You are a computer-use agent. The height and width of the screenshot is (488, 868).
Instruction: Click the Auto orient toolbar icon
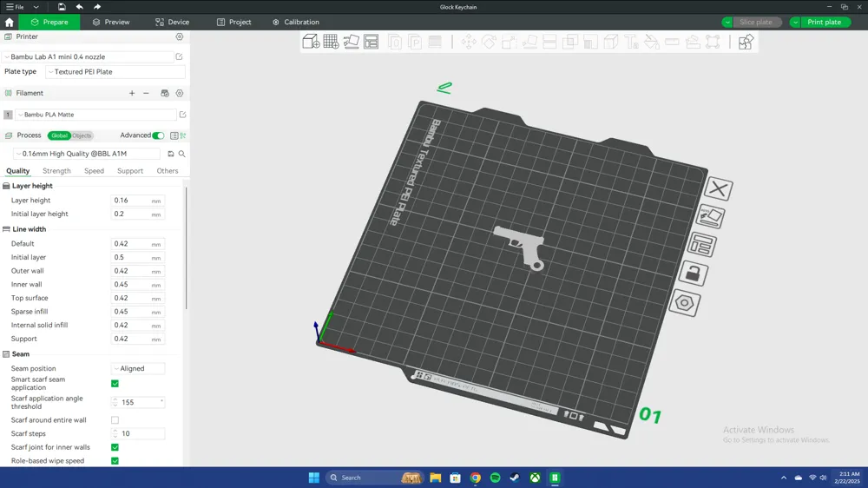point(351,42)
